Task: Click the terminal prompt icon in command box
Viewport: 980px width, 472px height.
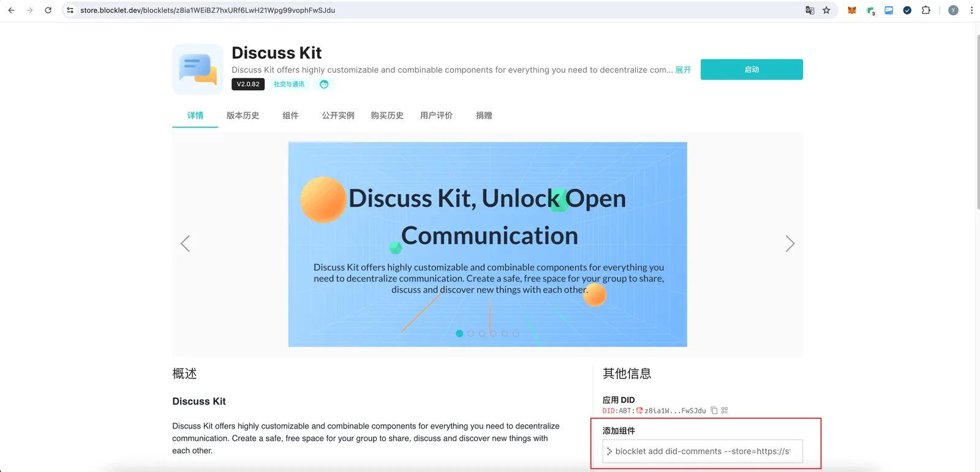Action: (x=609, y=451)
